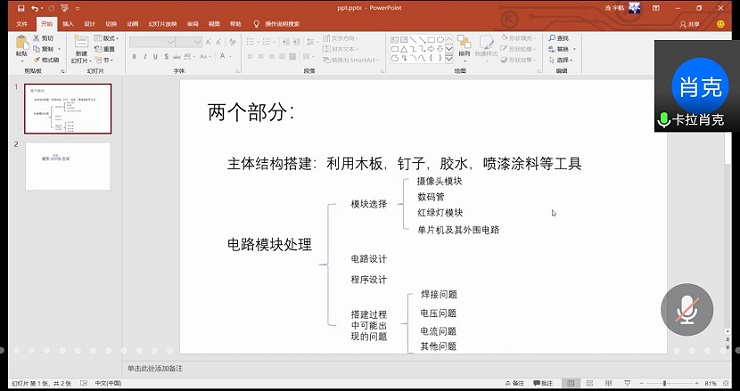This screenshot has width=740, height=391.
Task: Click the Notes (备注) button in status bar
Action: (x=514, y=383)
